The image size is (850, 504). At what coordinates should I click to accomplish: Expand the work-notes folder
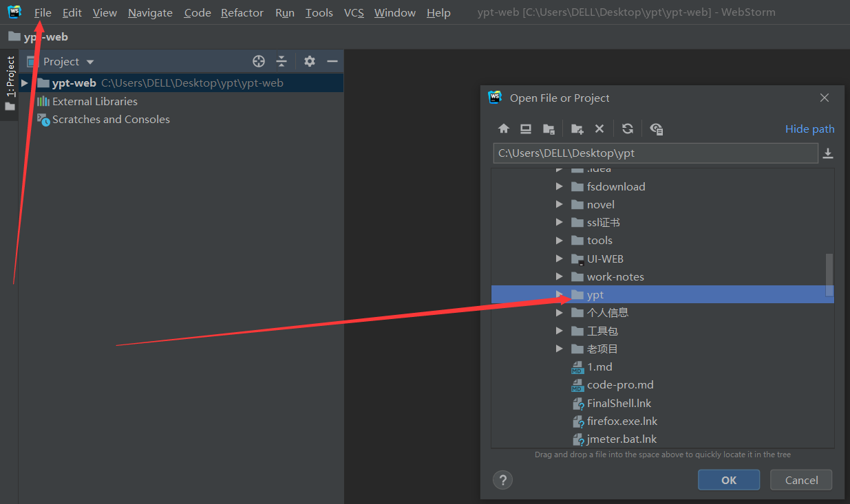[x=559, y=276]
